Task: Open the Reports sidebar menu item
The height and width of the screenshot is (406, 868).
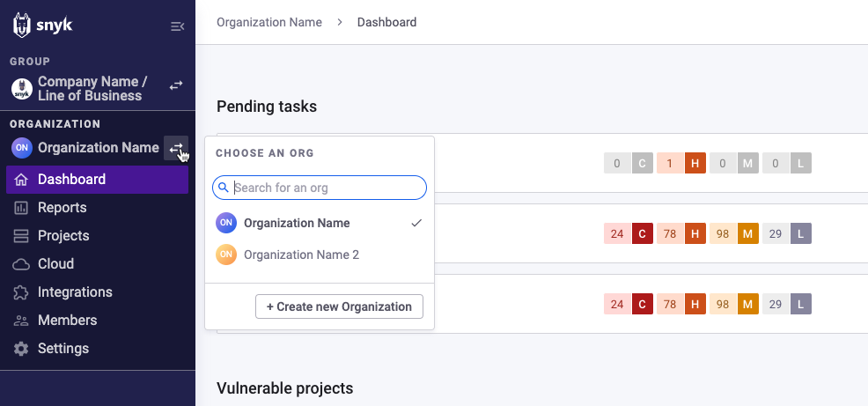Action: click(x=62, y=208)
